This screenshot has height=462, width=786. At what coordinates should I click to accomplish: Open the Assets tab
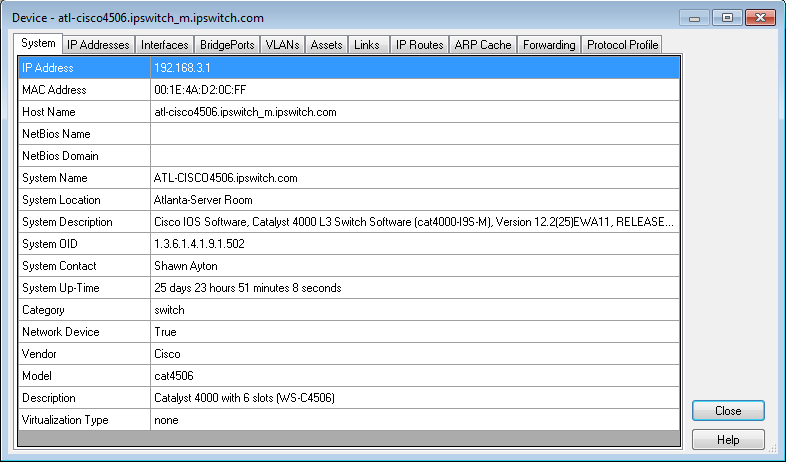pyautogui.click(x=326, y=45)
